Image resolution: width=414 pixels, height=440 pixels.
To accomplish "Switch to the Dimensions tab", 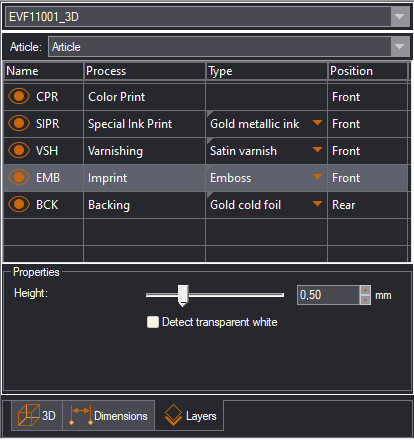I will pyautogui.click(x=109, y=415).
